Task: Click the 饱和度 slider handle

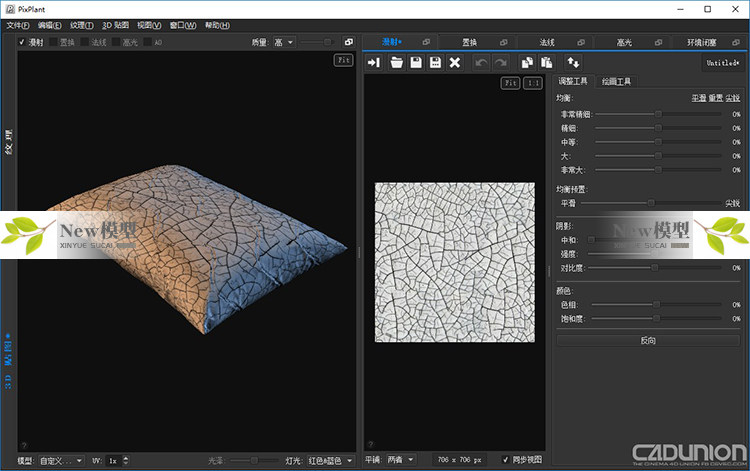Action: pos(657,318)
